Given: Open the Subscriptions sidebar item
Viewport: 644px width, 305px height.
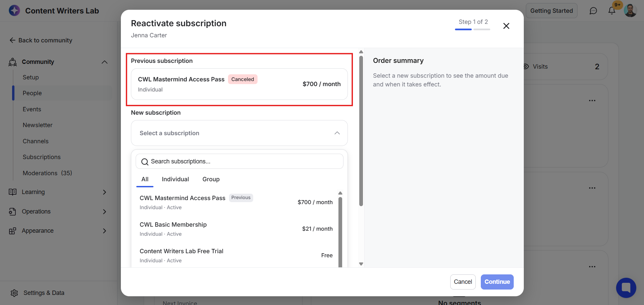Looking at the screenshot, I should pyautogui.click(x=42, y=157).
